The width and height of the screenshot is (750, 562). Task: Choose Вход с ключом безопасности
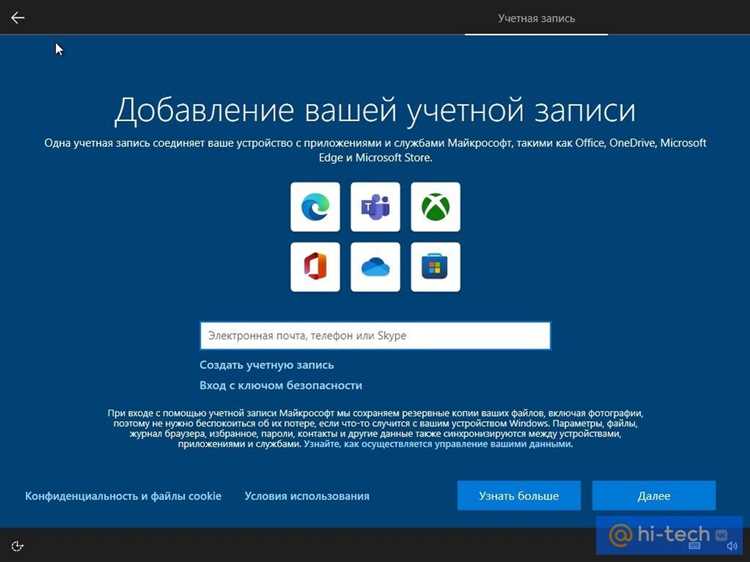pos(281,386)
